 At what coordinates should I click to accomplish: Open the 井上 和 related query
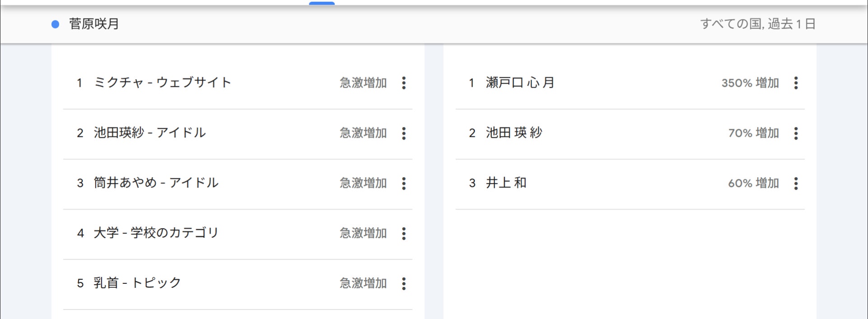pos(506,183)
